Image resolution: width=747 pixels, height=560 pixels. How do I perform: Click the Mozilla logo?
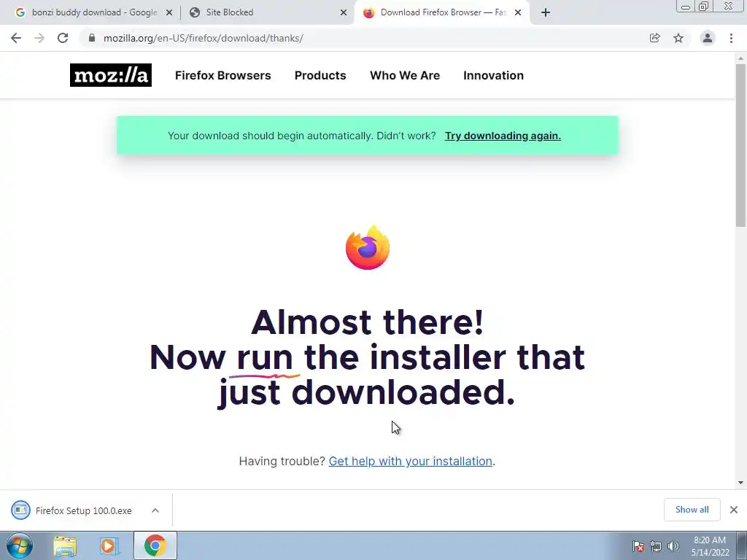pos(111,75)
